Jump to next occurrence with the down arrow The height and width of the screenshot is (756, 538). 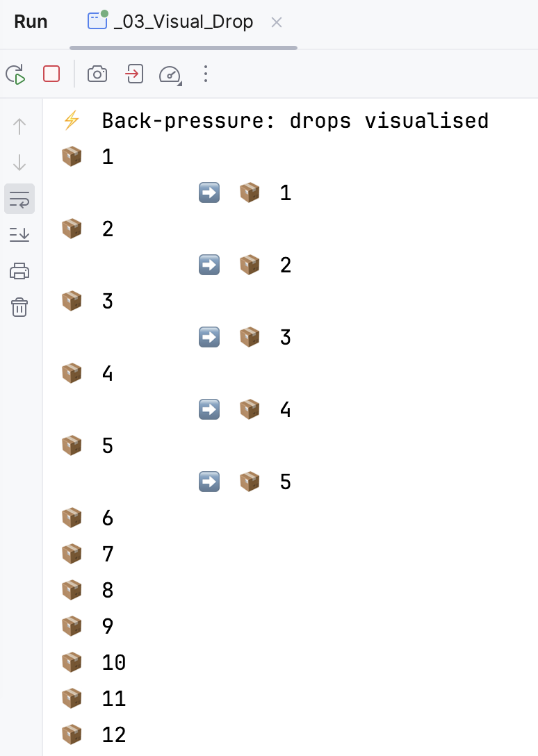click(x=19, y=163)
